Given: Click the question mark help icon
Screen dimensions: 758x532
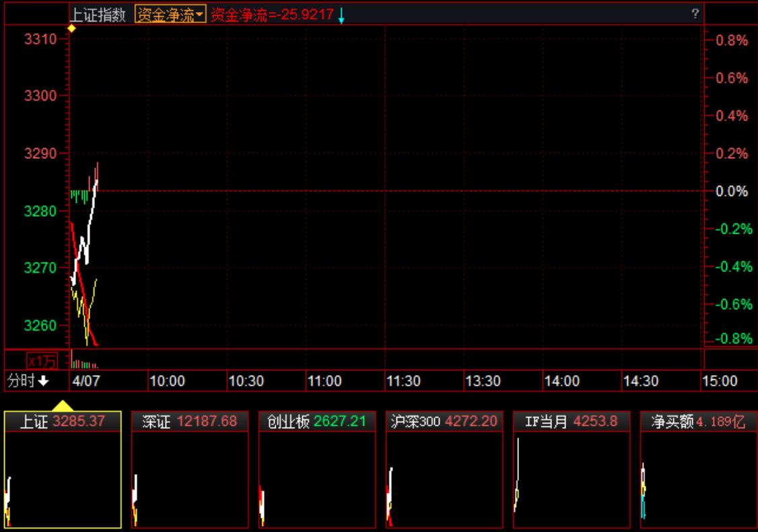Looking at the screenshot, I should coord(695,14).
